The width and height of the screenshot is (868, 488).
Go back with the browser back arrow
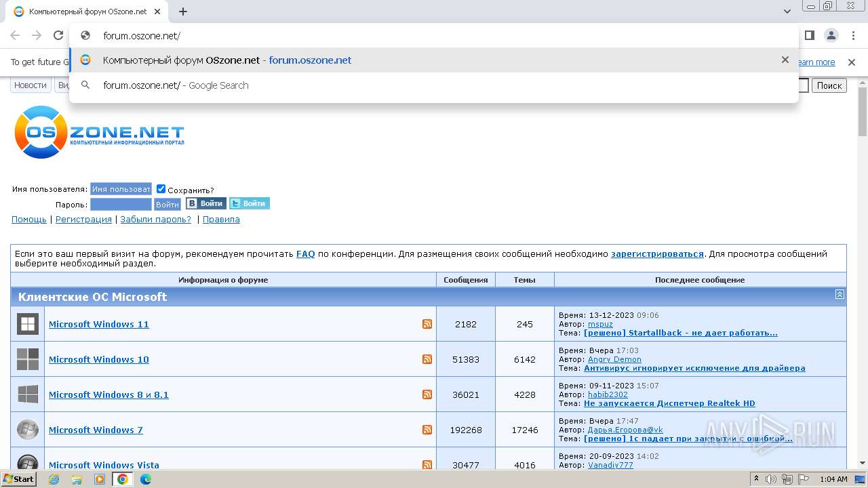[x=15, y=36]
